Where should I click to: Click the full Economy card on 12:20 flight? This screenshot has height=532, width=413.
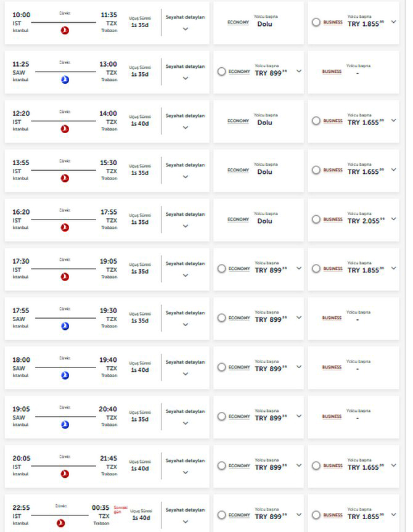[x=258, y=121]
